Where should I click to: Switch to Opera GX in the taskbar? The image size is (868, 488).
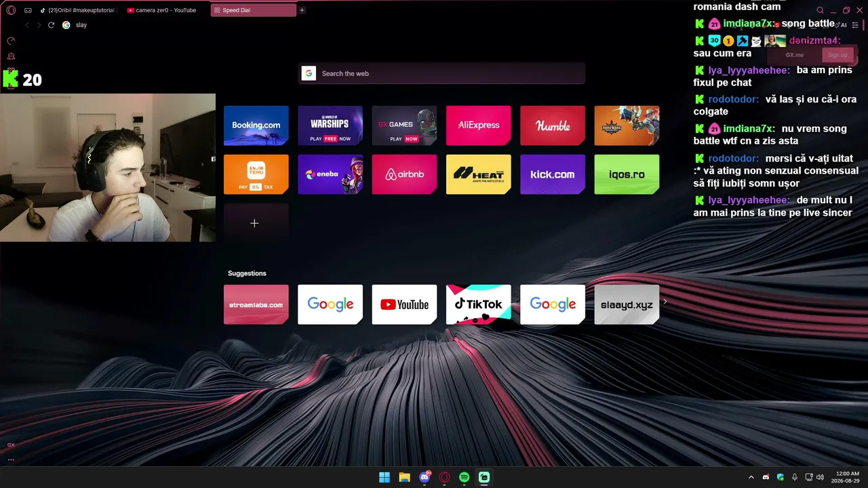tap(444, 477)
